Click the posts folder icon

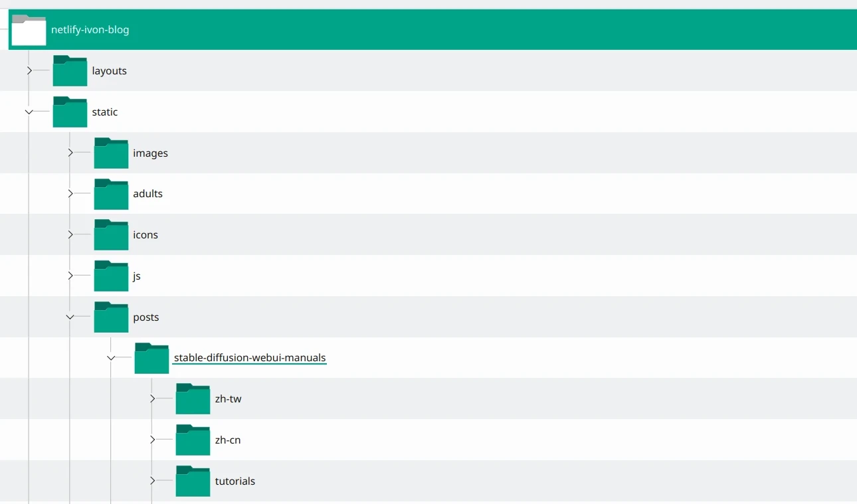point(111,317)
